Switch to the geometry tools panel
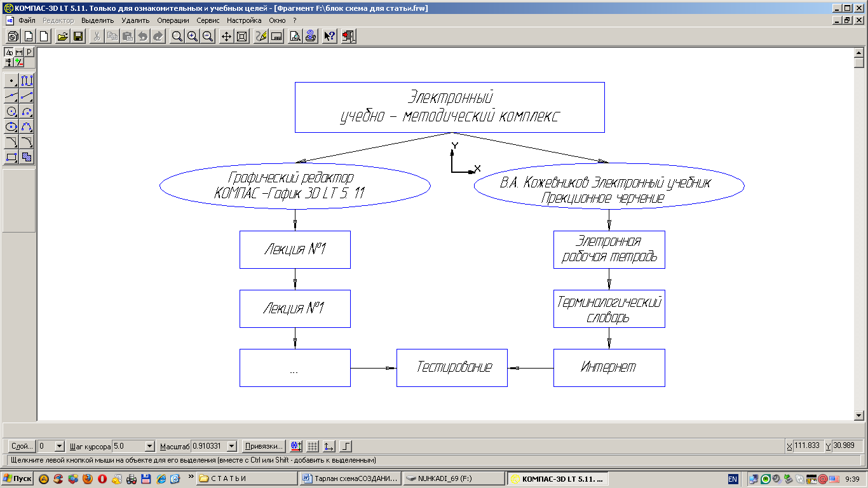868x488 pixels. coord(9,52)
